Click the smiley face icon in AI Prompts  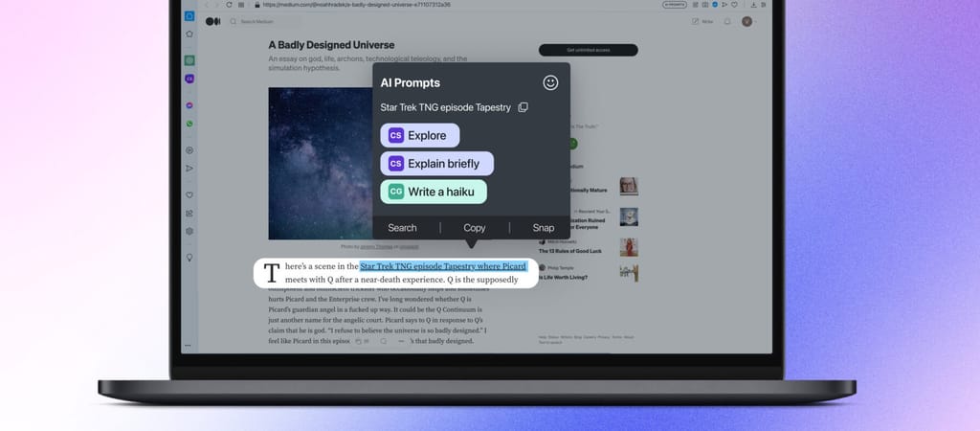pos(550,82)
